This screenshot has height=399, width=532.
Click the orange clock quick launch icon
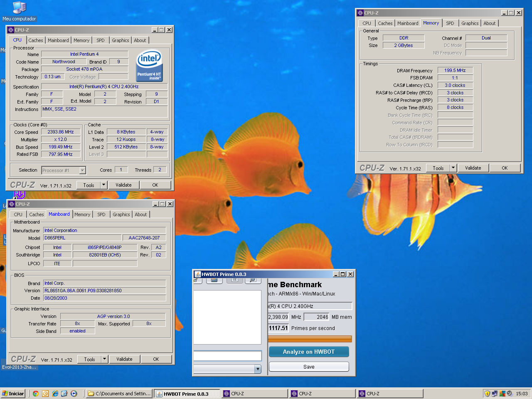(x=45, y=394)
